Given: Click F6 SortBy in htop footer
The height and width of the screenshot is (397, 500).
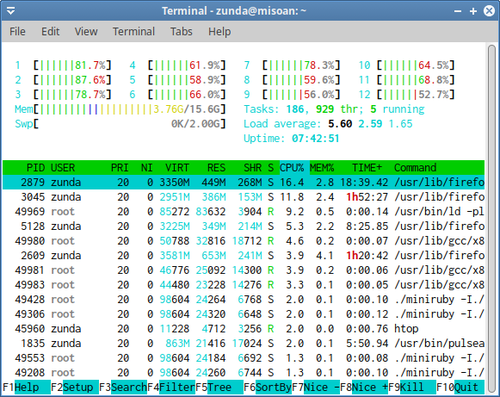Looking at the screenshot, I should pos(267,387).
